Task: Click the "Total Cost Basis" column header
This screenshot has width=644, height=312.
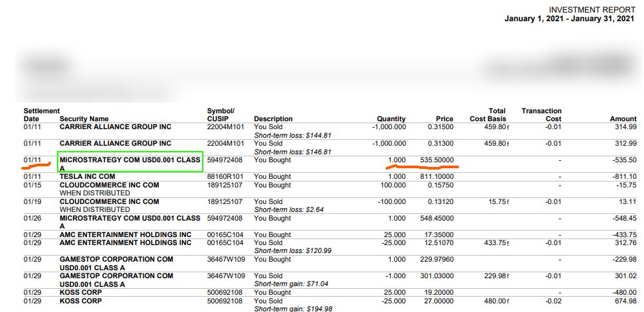Action: [x=488, y=115]
